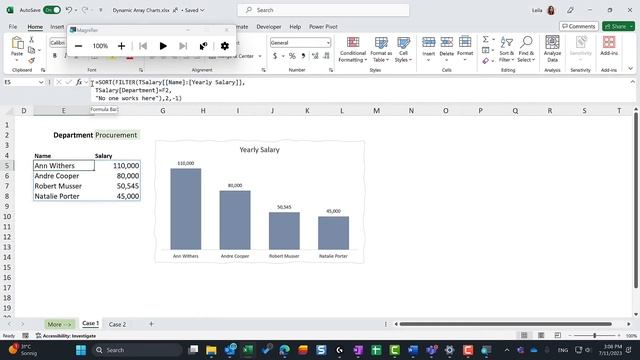
Task: Click the Format Painter brush icon
Action: (31, 60)
